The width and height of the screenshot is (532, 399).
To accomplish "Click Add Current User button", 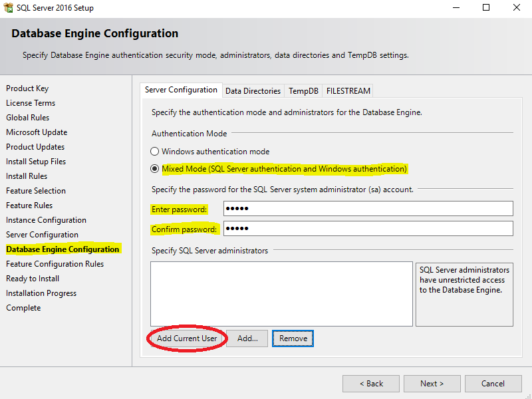I will [x=187, y=338].
